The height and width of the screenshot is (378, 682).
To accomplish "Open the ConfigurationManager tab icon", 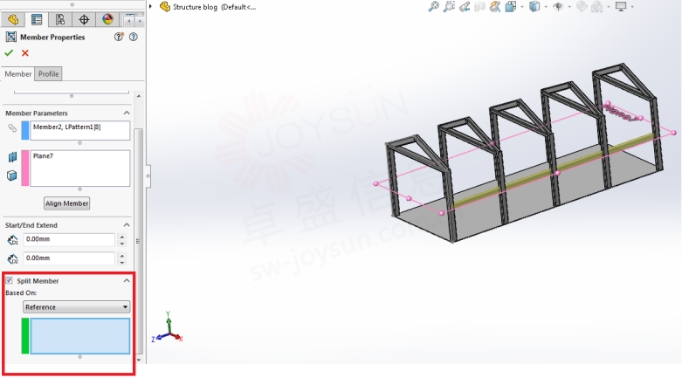I will coord(60,19).
